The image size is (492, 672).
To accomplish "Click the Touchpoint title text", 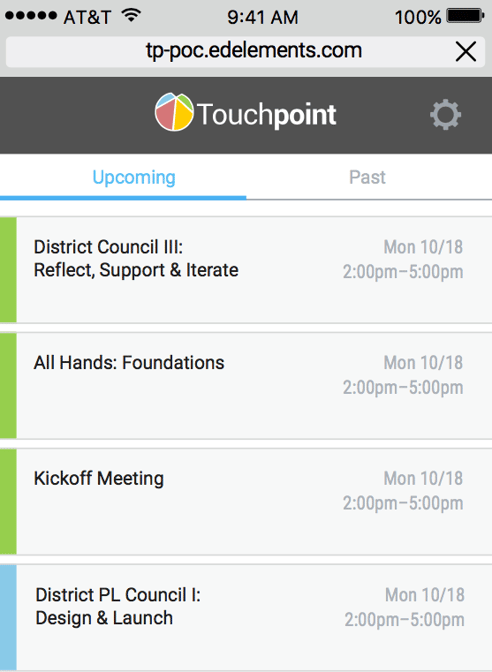I will (266, 114).
